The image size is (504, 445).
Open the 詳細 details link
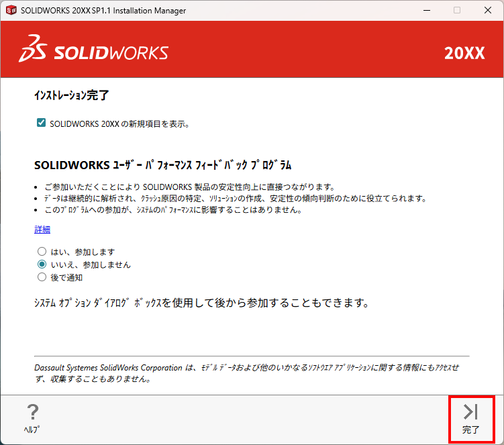tap(42, 230)
